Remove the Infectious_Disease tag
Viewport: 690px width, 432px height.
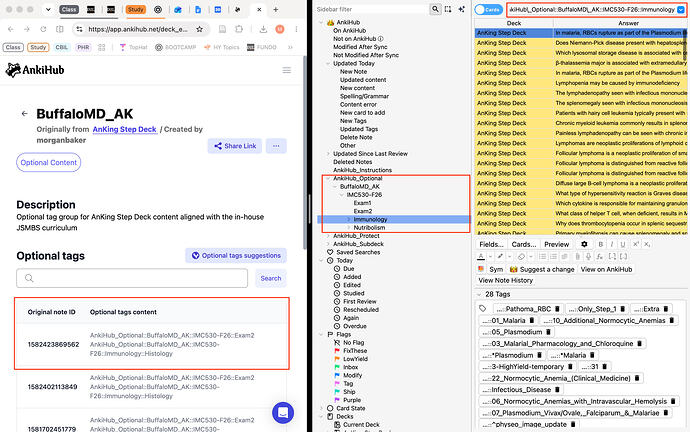(x=557, y=390)
